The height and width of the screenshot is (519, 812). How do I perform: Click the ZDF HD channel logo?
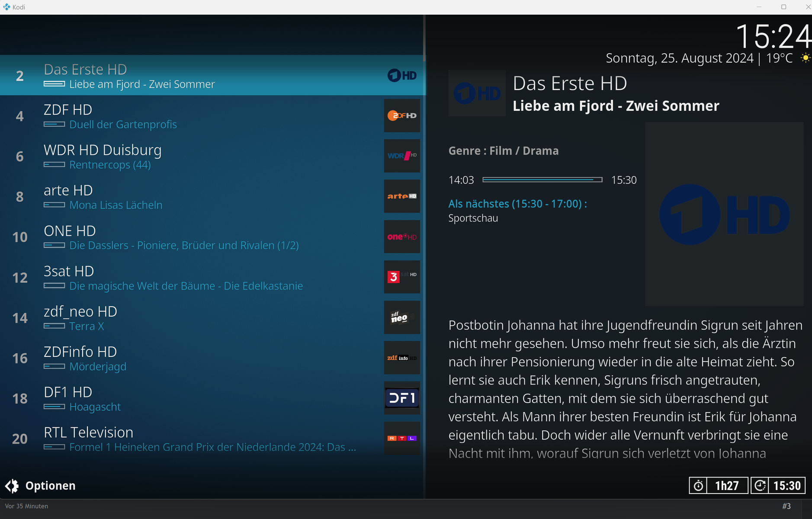coord(402,115)
